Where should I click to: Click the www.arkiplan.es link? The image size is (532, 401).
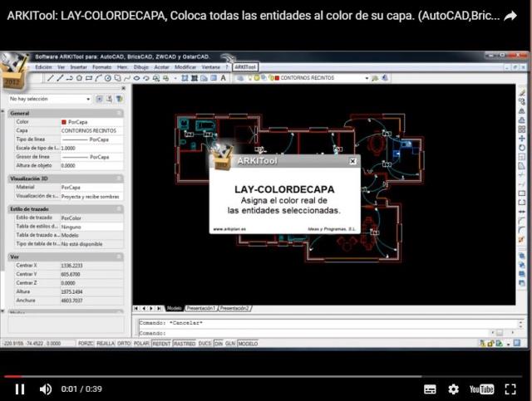tap(229, 229)
